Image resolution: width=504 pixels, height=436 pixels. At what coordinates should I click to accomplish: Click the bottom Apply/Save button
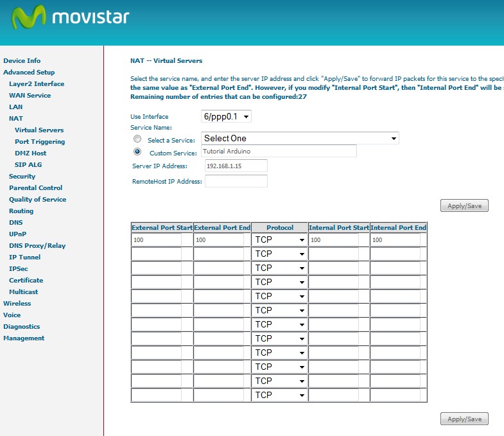[x=464, y=419]
